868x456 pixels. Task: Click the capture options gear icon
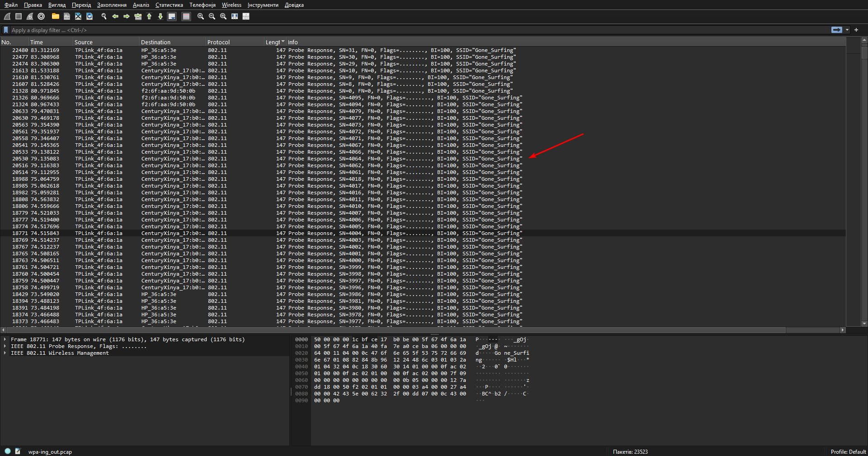[x=41, y=16]
